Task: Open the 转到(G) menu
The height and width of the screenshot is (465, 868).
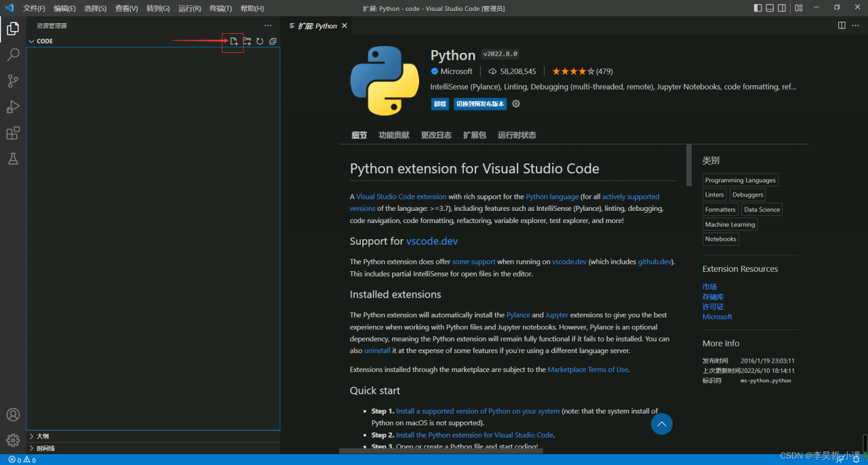Action: (x=158, y=8)
